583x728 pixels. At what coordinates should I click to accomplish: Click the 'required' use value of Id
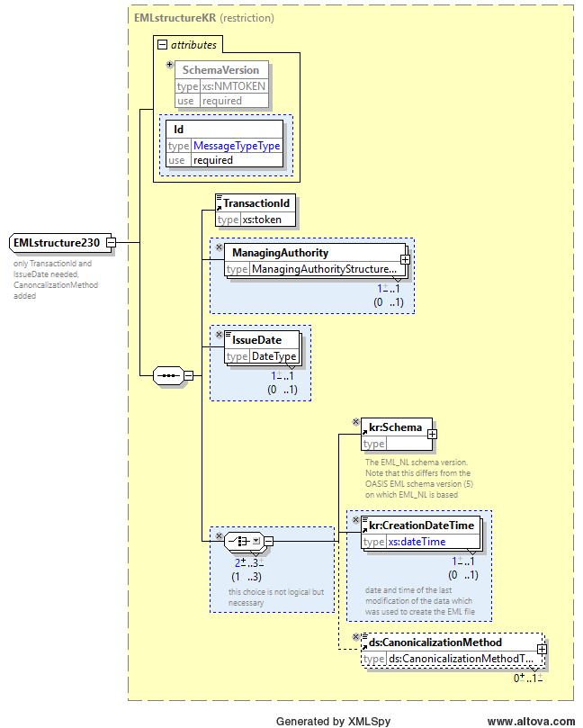pyautogui.click(x=213, y=160)
